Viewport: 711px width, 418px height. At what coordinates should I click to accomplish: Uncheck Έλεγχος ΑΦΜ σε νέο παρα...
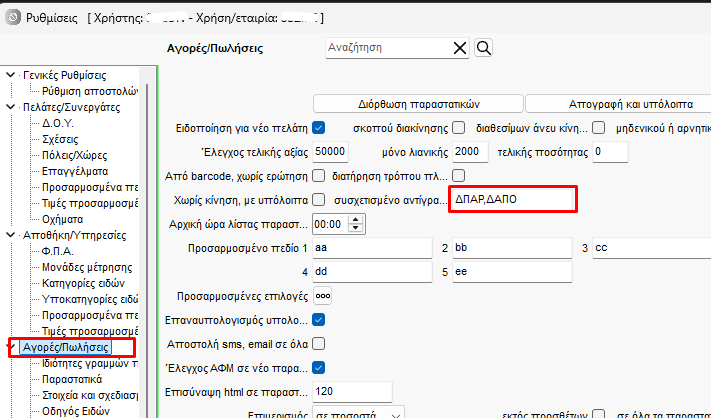point(319,368)
